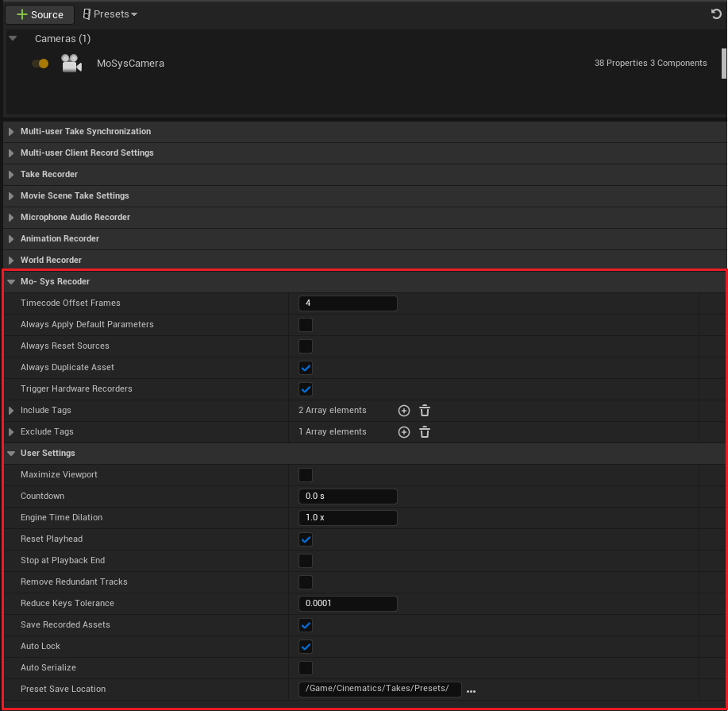The height and width of the screenshot is (711, 728).
Task: Expand the Take Recorder section
Action: coord(11,175)
